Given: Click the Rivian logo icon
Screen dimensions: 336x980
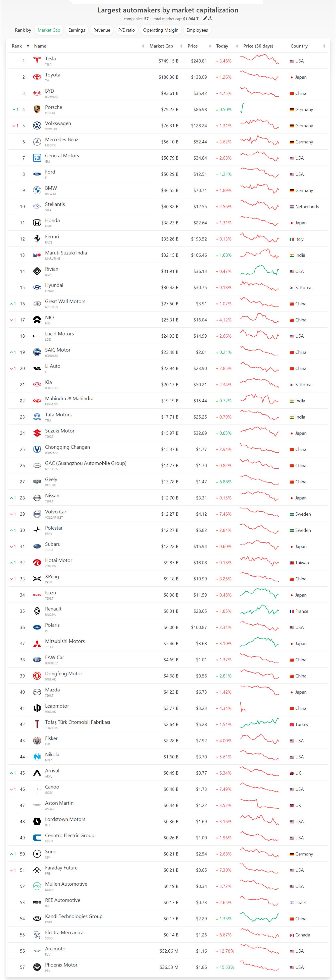Looking at the screenshot, I should 37,271.
